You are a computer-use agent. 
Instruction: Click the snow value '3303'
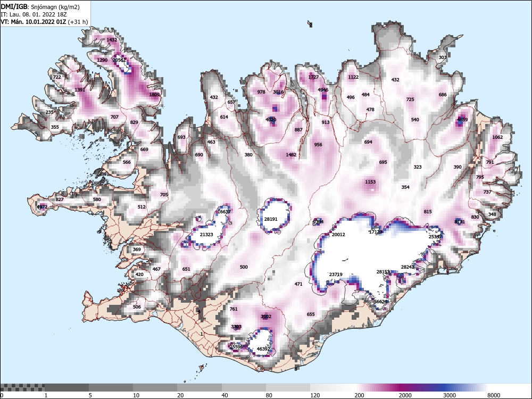(x=236, y=327)
